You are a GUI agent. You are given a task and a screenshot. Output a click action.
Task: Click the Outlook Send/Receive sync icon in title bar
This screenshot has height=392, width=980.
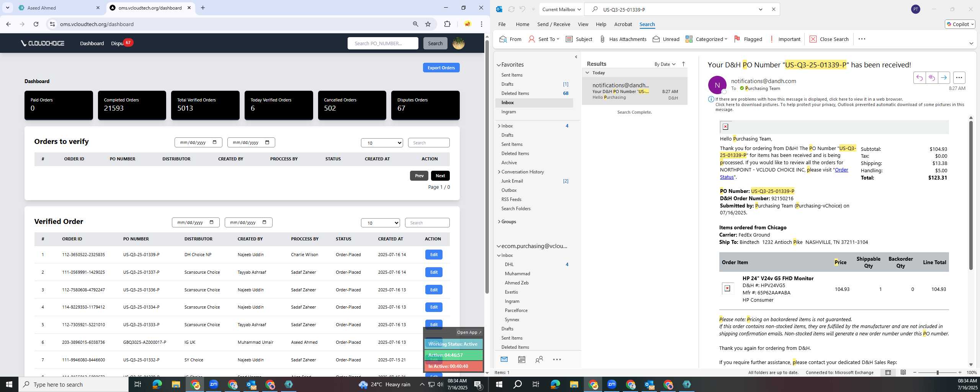tap(511, 9)
